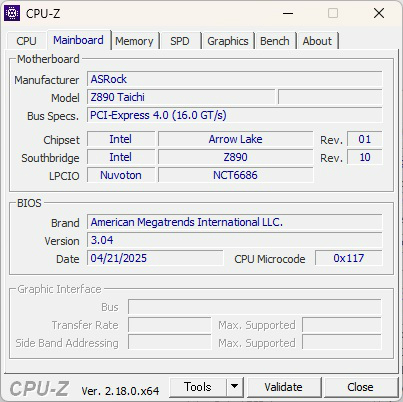Click the Arrow Lake chipset value
Viewport: 403px width, 402px height.
[235, 139]
